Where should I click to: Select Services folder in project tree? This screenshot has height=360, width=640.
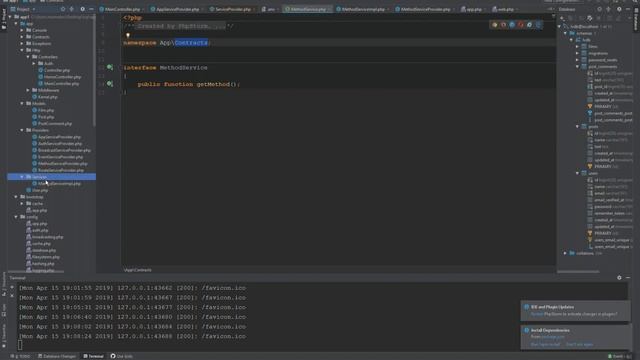coord(51,177)
